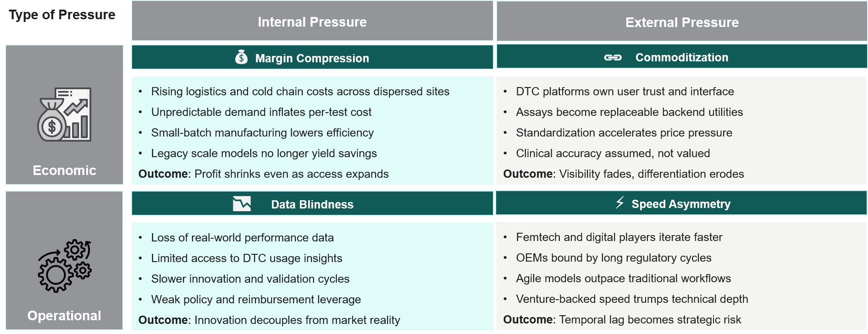Click the bullet about rising logistics and cold chain costs
Viewport: 868px width, 334px height.
point(300,92)
